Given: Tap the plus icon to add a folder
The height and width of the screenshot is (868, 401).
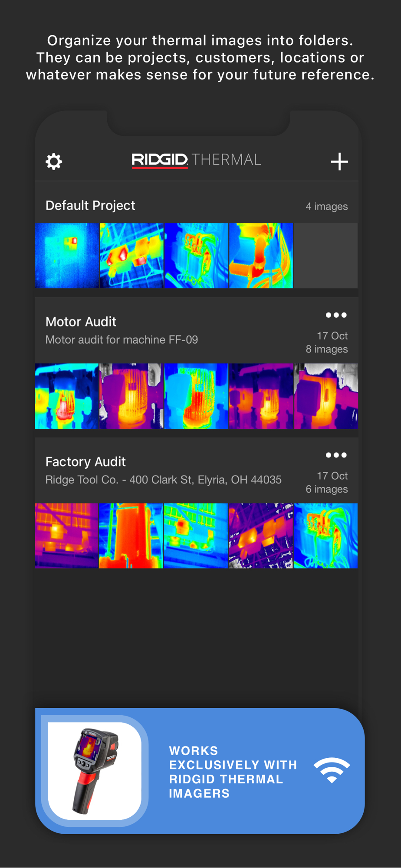Looking at the screenshot, I should point(339,161).
